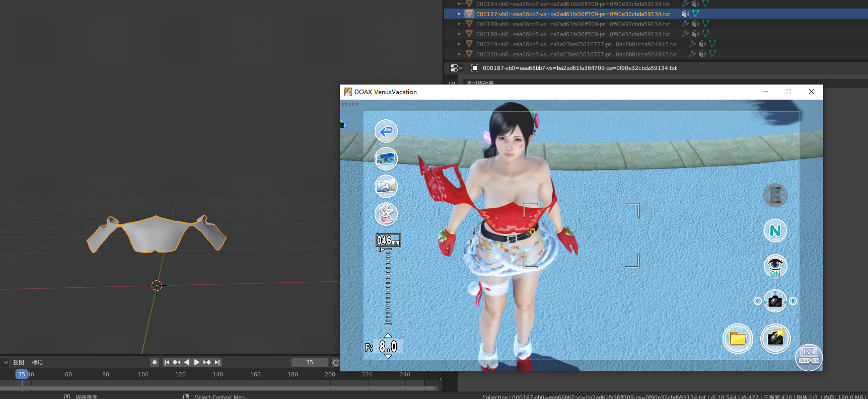The width and height of the screenshot is (868, 399).
Task: Open the yellow photo album folder
Action: click(x=738, y=339)
